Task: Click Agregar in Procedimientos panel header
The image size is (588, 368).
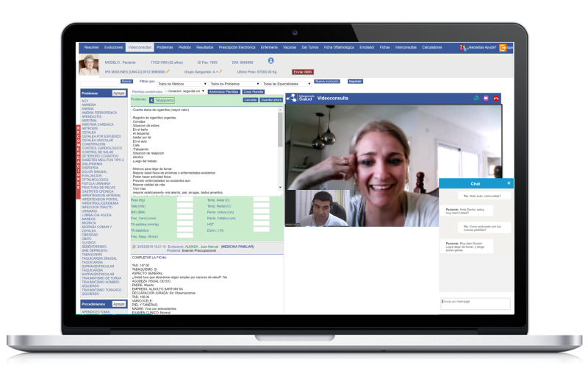Action: coord(119,304)
